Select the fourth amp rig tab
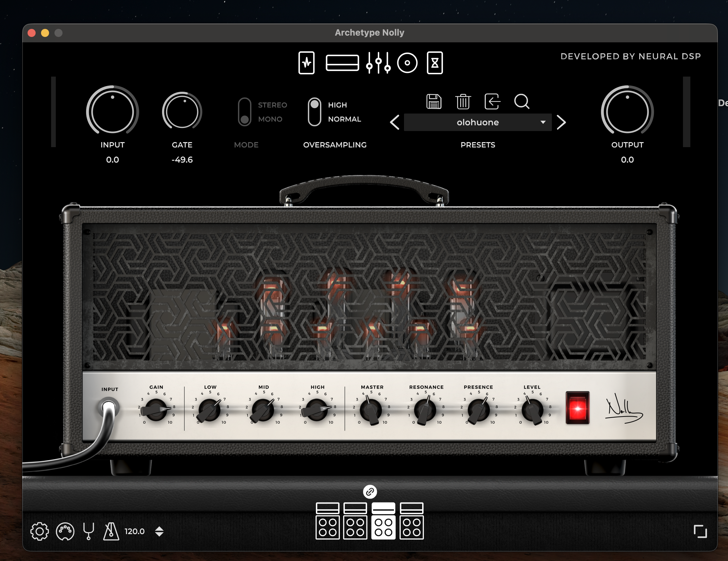This screenshot has height=561, width=728. (x=411, y=521)
